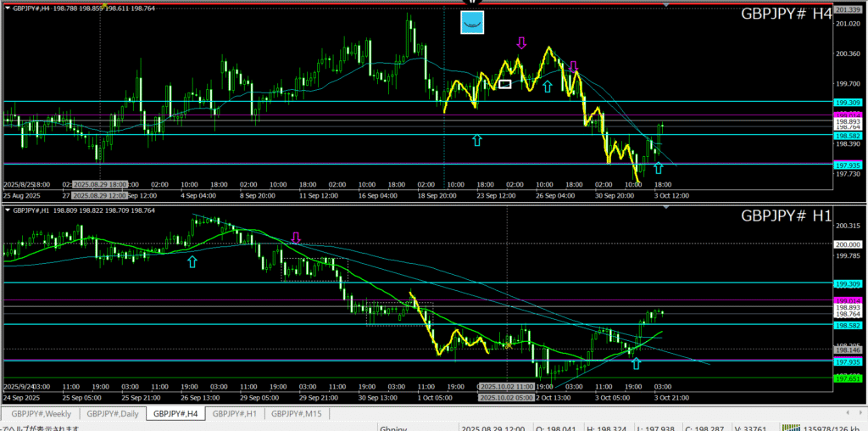Image resolution: width=868 pixels, height=431 pixels.
Task: Click the green 197.651 price label on the H1 chart
Action: pos(848,379)
